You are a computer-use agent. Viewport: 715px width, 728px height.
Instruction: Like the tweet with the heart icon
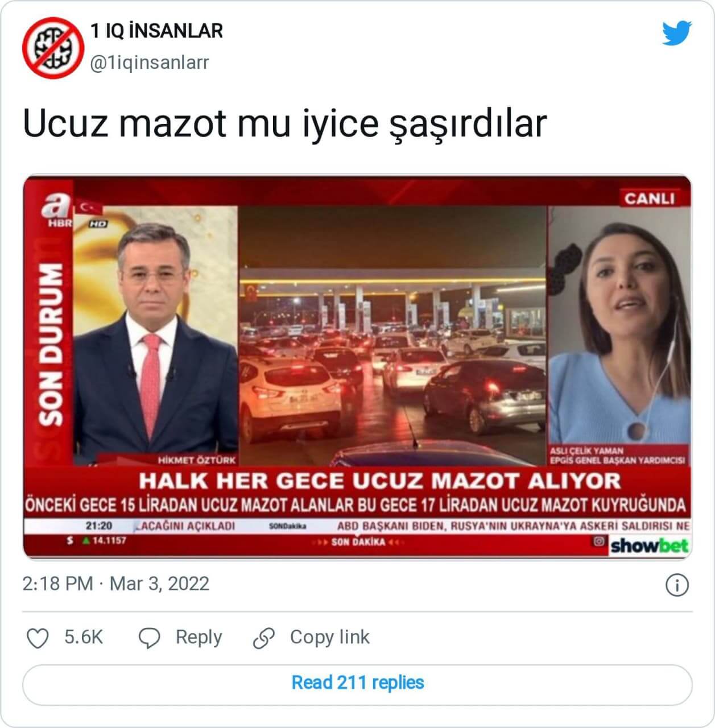pyautogui.click(x=38, y=638)
